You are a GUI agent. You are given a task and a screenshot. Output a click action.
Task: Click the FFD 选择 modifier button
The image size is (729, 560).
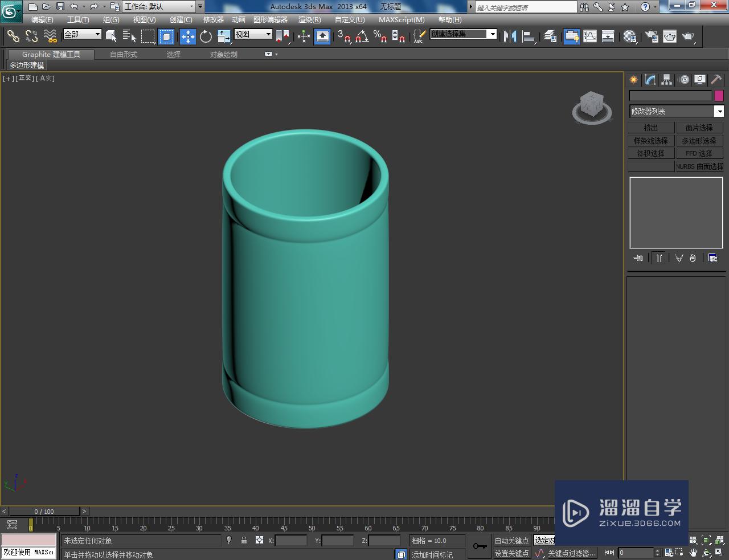click(x=699, y=153)
